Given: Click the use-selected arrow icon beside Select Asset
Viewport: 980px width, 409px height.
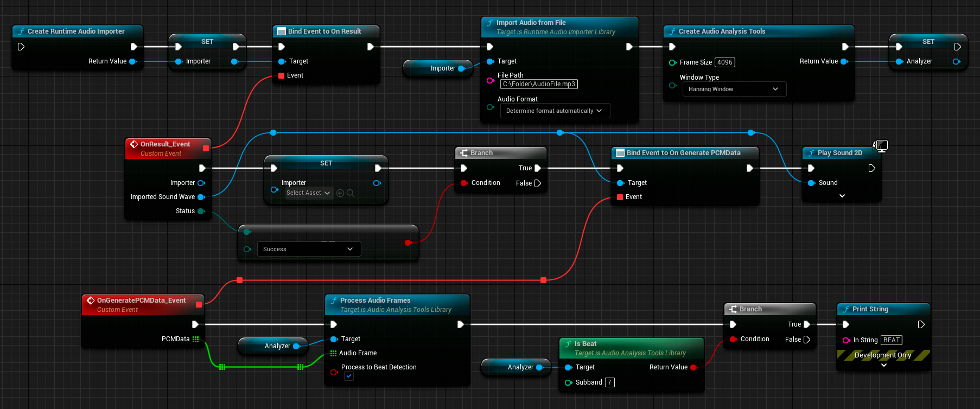Looking at the screenshot, I should point(340,193).
